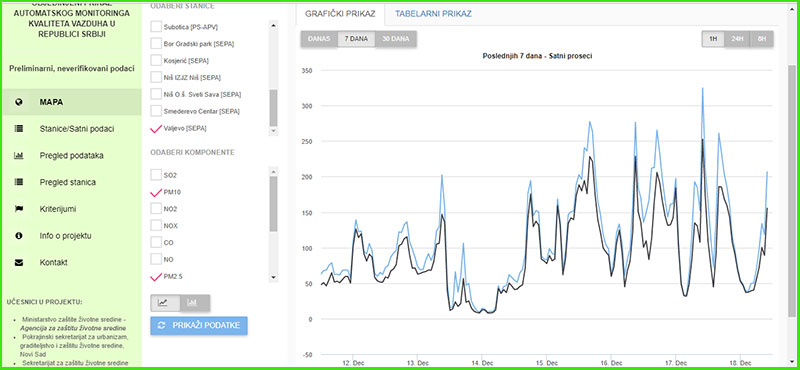This screenshot has height=370, width=800.
Task: Uncheck the Valjevo [SEPA] station
Action: [156, 129]
